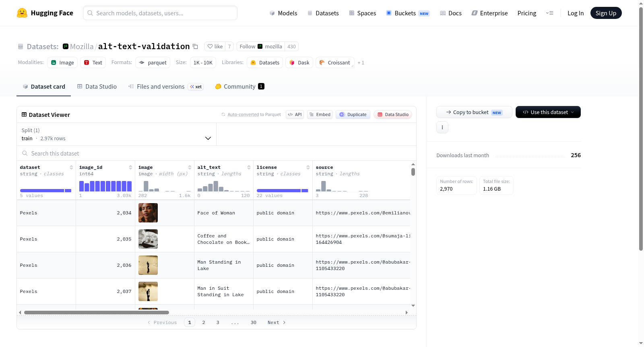Switch to the Data Studio tab
The image size is (644, 347).
[97, 87]
